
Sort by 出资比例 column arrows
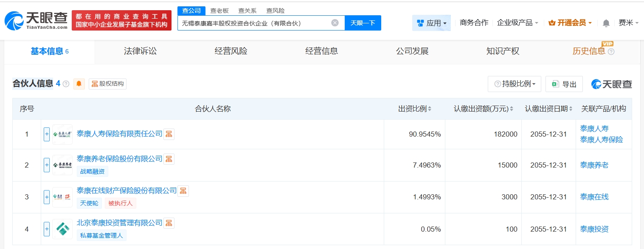(x=430, y=109)
